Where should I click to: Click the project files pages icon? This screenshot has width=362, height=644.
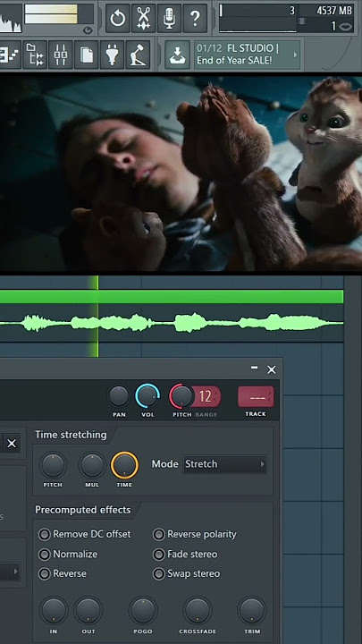point(86,55)
